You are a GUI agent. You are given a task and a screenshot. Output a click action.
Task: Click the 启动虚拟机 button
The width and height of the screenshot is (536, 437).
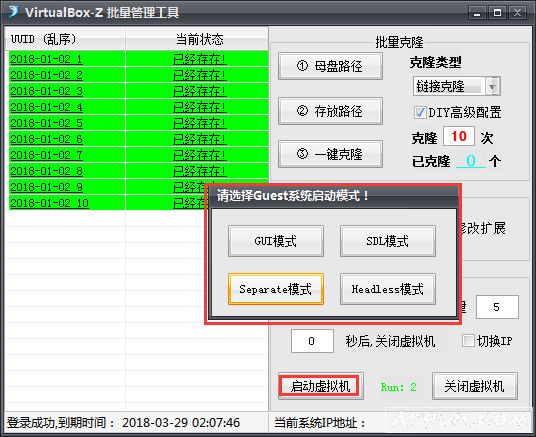pos(320,386)
